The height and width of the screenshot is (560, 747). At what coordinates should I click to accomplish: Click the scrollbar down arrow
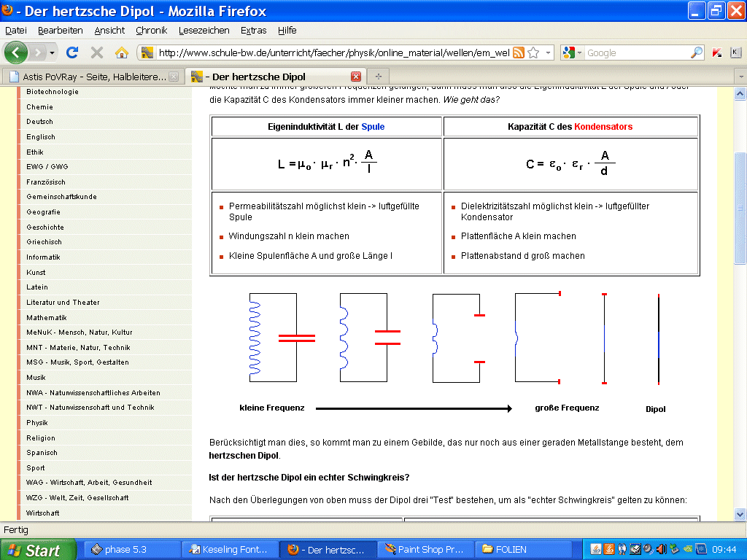point(740,514)
